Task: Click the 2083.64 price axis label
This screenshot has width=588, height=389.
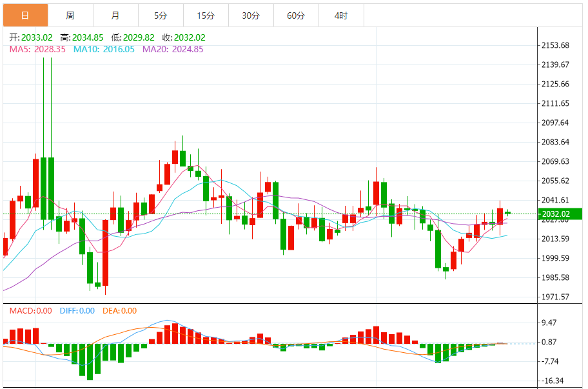Action: pyautogui.click(x=555, y=142)
